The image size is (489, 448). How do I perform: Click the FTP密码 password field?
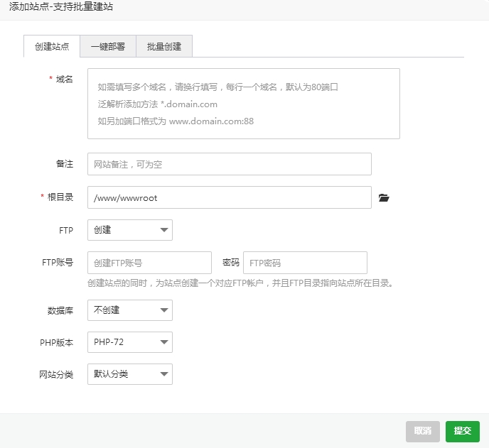tap(305, 263)
